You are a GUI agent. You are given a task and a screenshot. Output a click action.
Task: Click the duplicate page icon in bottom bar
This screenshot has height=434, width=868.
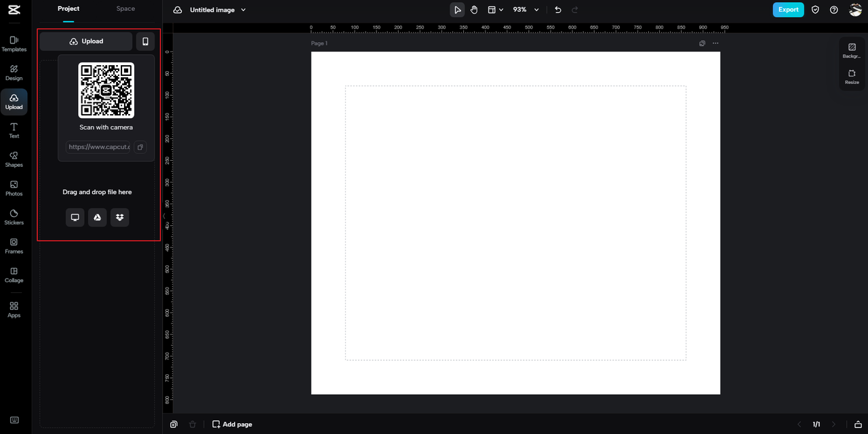tap(174, 425)
